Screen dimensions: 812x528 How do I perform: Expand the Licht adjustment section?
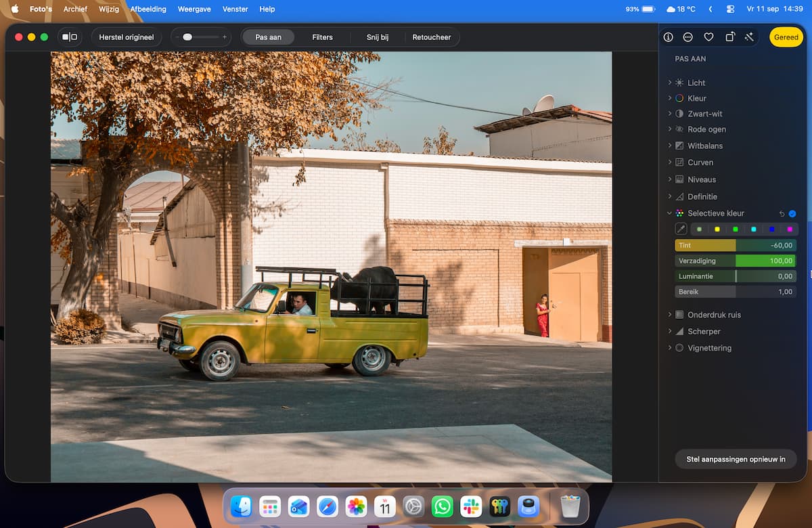[x=696, y=83]
